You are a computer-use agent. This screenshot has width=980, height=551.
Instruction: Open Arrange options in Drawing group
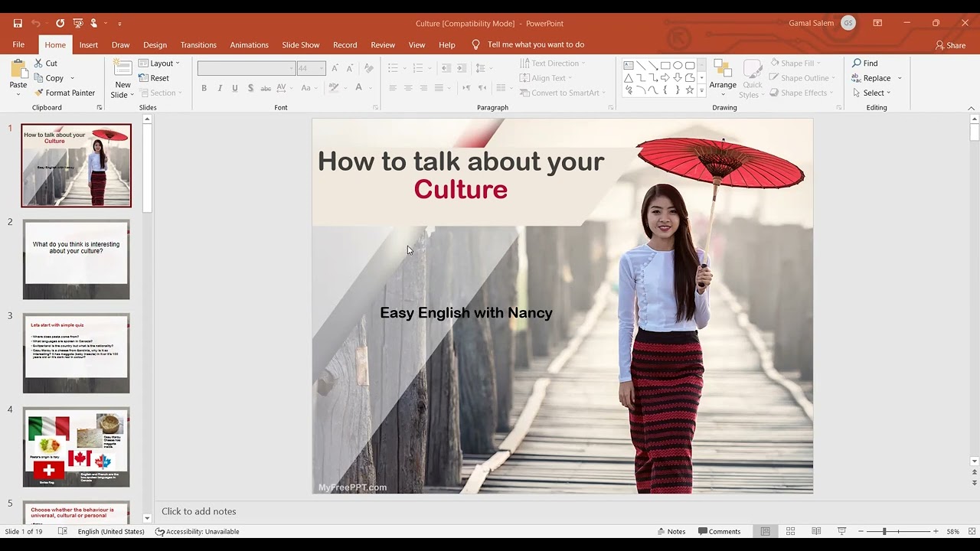pyautogui.click(x=723, y=79)
